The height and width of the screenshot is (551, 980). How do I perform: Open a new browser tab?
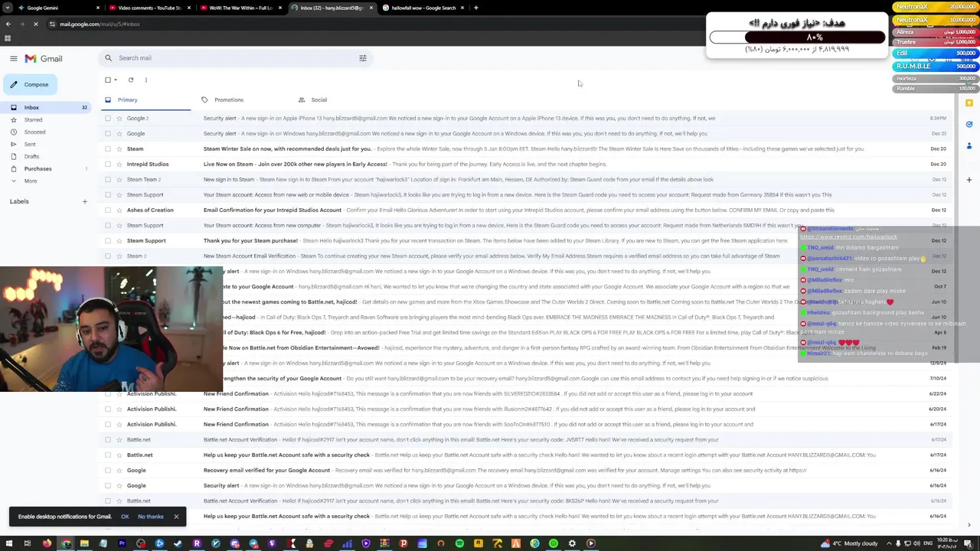pos(476,8)
